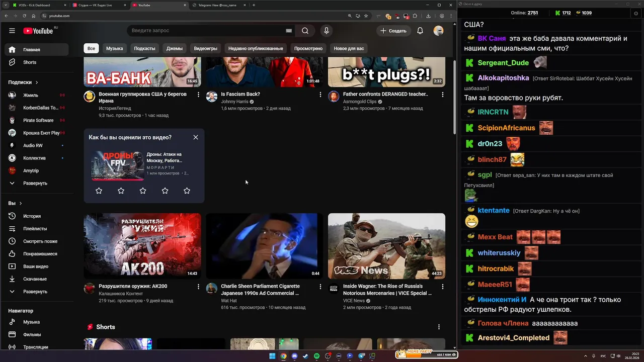Open the Johnny Harris channel avatar
The image size is (644, 362).
click(x=212, y=97)
